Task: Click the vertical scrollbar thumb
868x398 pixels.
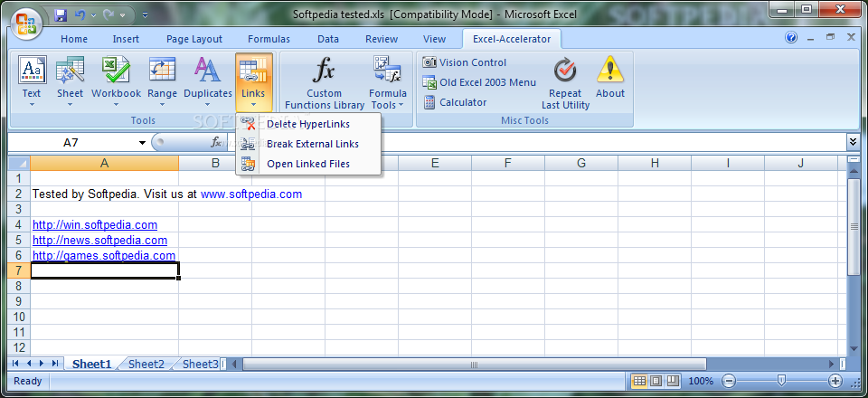Action: coord(853,226)
